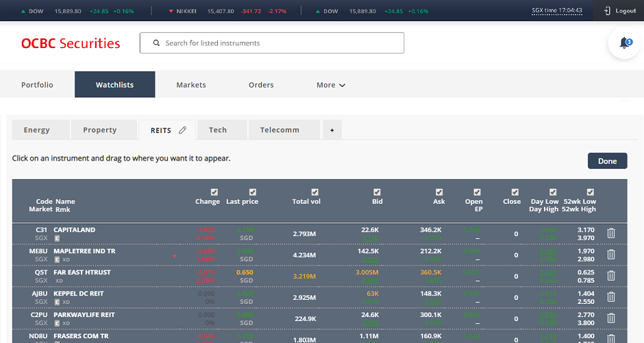Click the red down arrow in MAPLETREE row
Image resolution: width=644 pixels, height=343 pixels.
pyautogui.click(x=175, y=257)
